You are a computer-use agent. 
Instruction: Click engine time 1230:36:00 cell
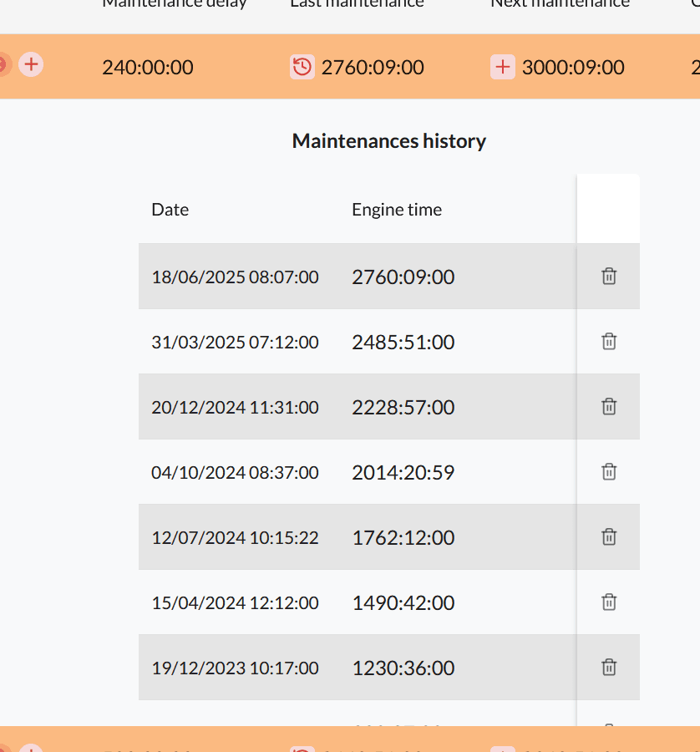point(403,668)
